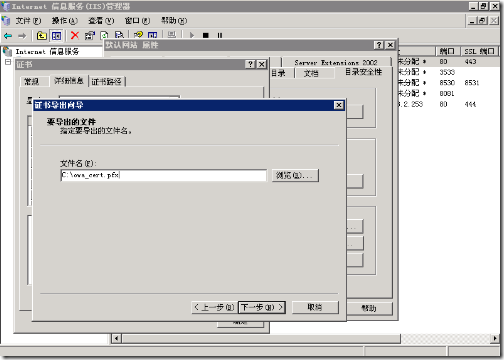Click the 上一步(B) back button
Viewport: 504px width, 360px height.
pyautogui.click(x=214, y=307)
